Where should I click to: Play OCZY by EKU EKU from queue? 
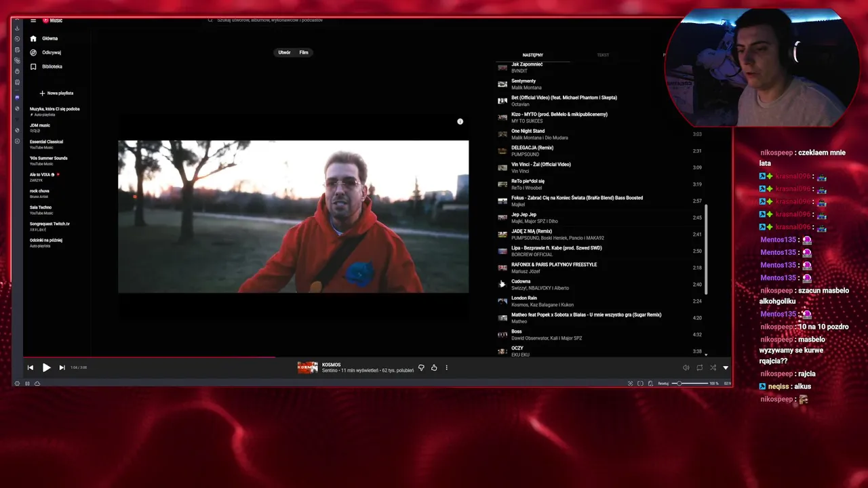600,351
